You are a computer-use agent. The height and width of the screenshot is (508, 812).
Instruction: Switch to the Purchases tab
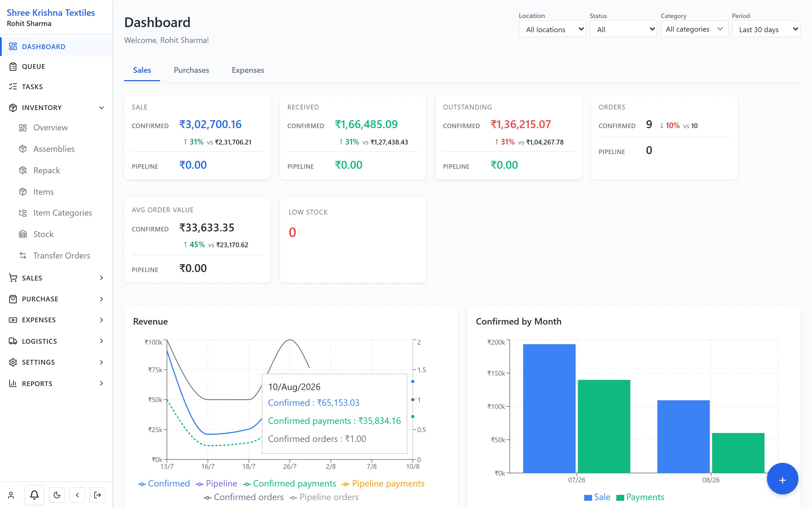pyautogui.click(x=191, y=70)
